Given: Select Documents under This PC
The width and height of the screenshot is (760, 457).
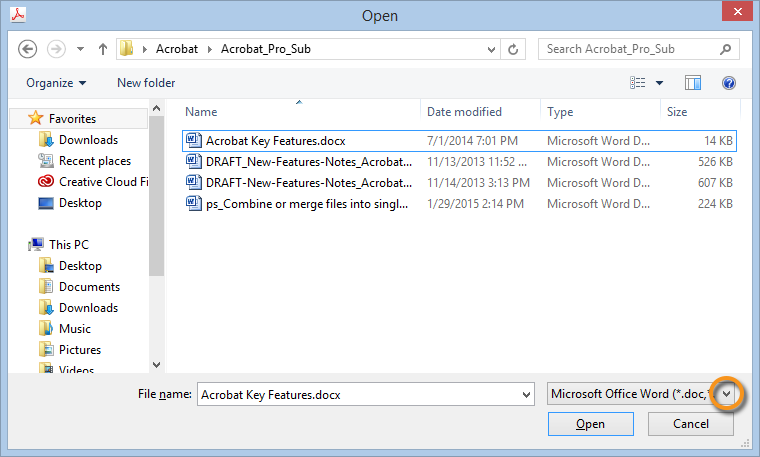Looking at the screenshot, I should pos(89,287).
